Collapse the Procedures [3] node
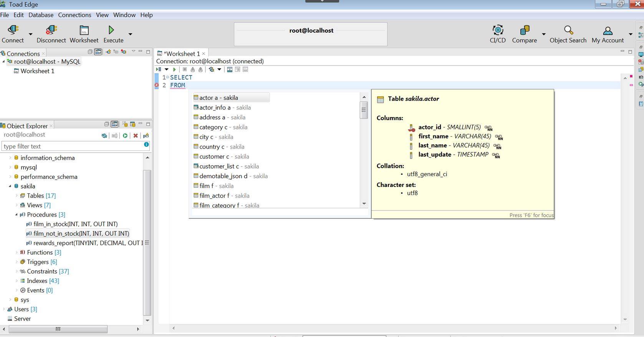This screenshot has height=337, width=644. coord(17,215)
